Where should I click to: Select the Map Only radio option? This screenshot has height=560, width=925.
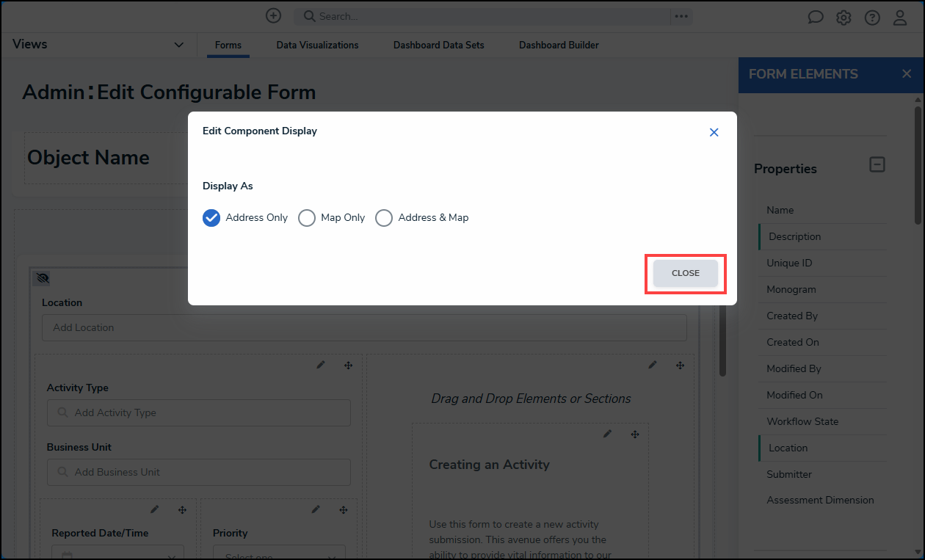click(x=307, y=218)
